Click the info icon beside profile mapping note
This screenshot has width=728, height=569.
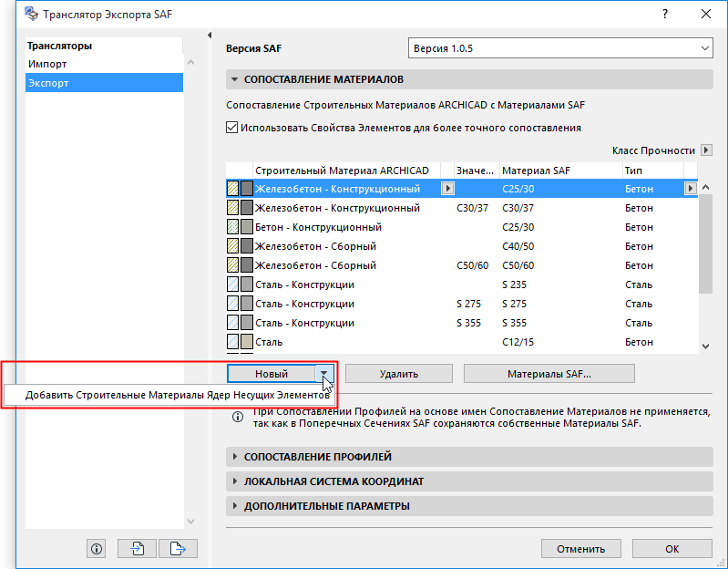(238, 417)
